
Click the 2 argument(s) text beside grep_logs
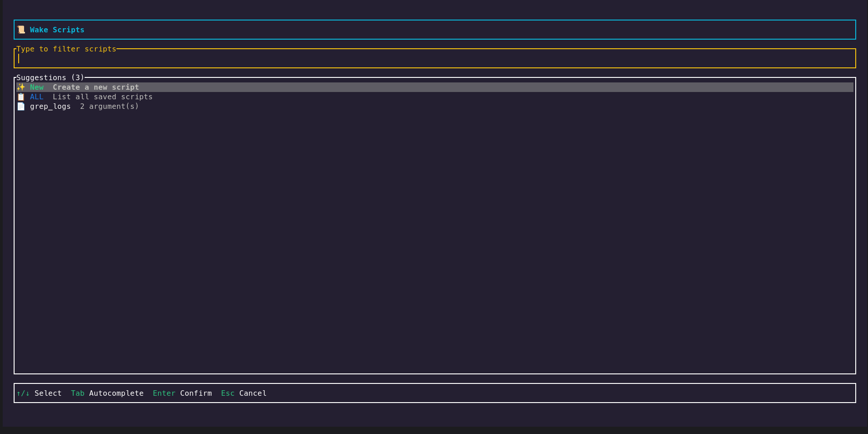[x=109, y=106]
